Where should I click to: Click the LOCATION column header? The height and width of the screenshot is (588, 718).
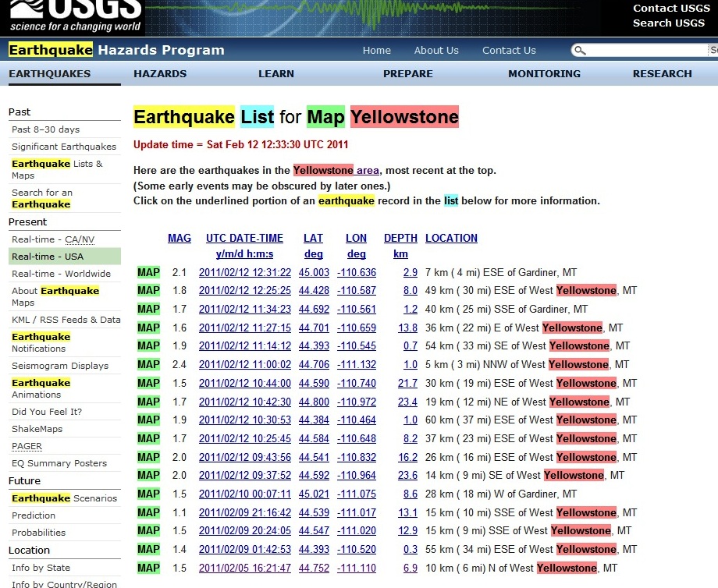pos(452,239)
